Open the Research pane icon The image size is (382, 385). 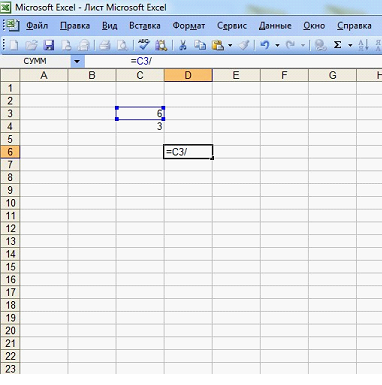click(x=161, y=45)
